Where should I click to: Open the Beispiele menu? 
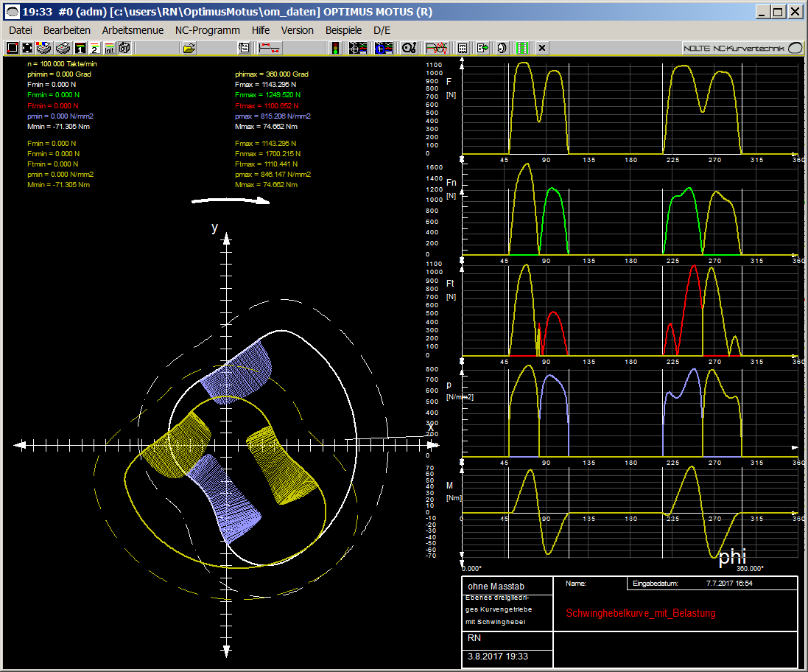[x=343, y=30]
